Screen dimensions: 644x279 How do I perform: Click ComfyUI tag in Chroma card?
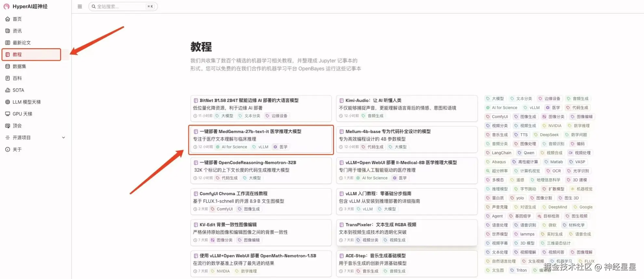pyautogui.click(x=222, y=209)
